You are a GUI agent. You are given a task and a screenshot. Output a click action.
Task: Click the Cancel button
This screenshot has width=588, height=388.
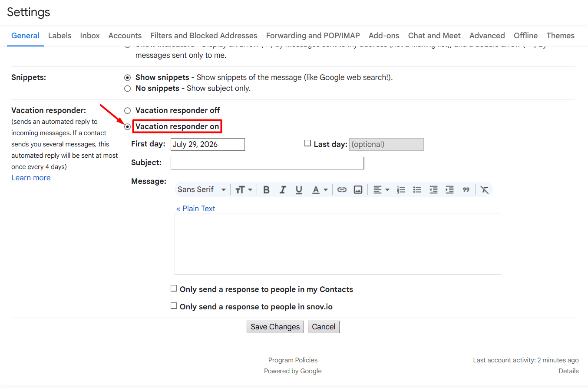pyautogui.click(x=324, y=327)
